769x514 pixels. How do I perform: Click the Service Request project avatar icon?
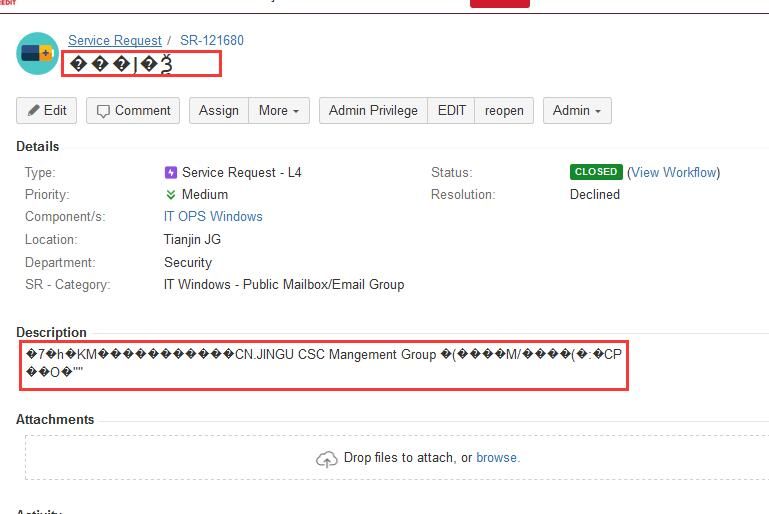click(38, 53)
